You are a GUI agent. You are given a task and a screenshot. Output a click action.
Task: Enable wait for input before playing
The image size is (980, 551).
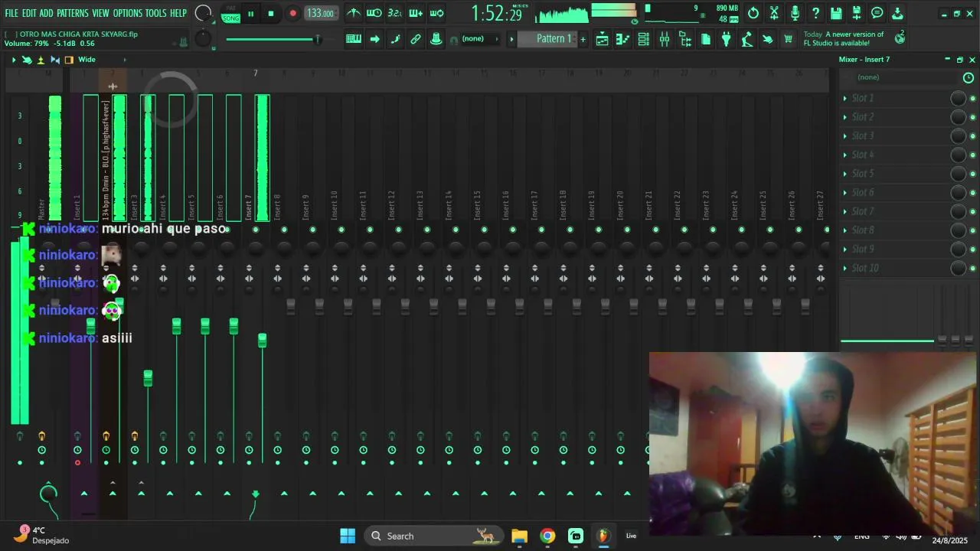click(374, 13)
